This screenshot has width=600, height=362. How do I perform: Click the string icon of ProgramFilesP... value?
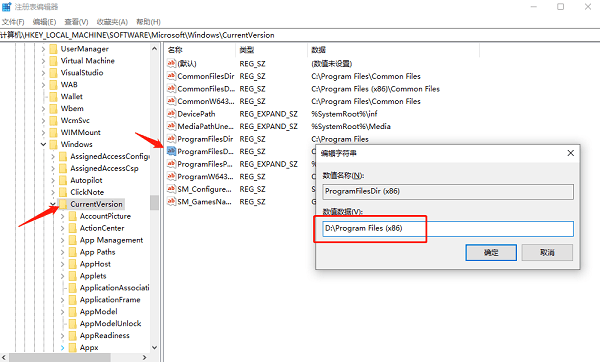pyautogui.click(x=171, y=164)
